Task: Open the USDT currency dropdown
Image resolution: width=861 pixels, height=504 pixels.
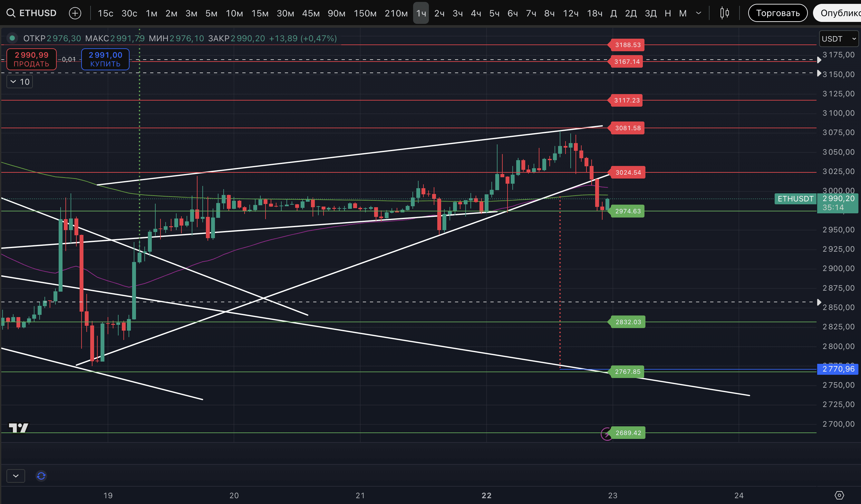Action: tap(838, 39)
